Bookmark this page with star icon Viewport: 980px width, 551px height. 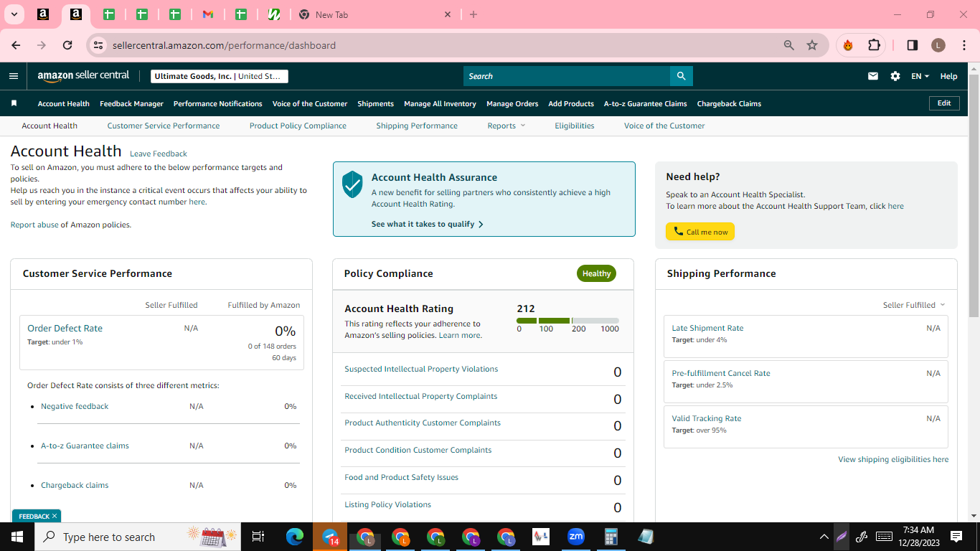812,45
